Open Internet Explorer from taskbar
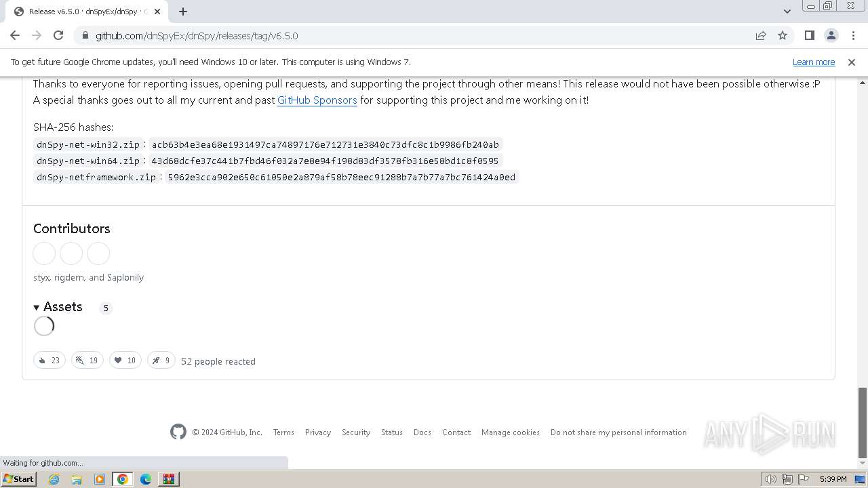Viewport: 868px width, 488px height. [54, 479]
